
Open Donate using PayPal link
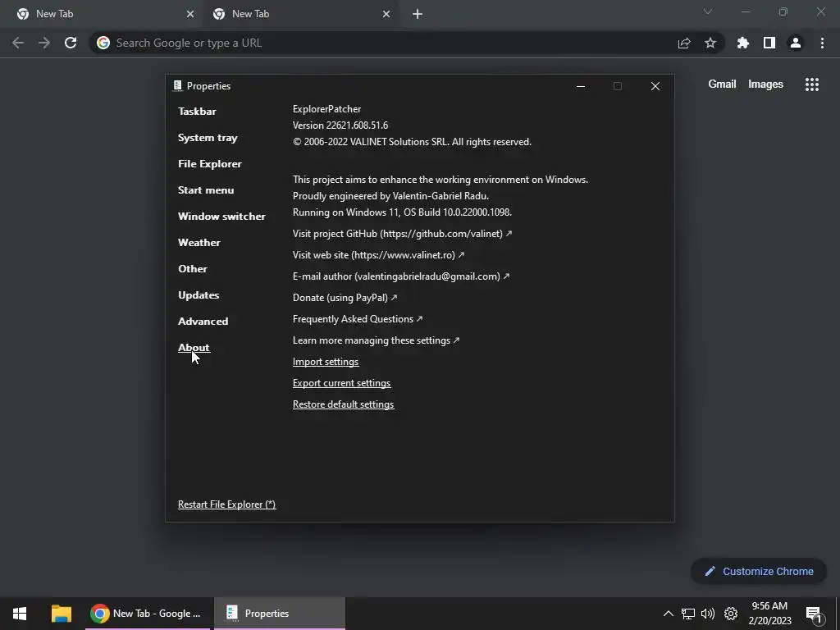pos(345,298)
